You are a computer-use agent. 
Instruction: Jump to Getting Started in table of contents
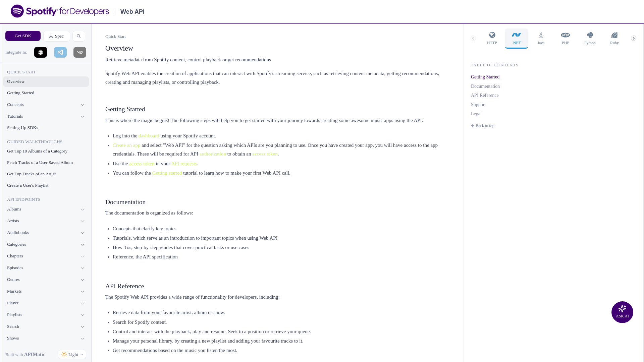point(485,77)
